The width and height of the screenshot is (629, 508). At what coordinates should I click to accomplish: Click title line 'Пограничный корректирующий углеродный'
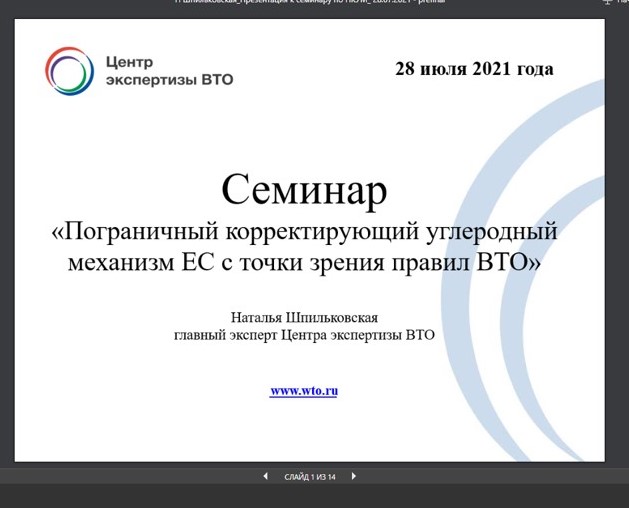[x=304, y=232]
